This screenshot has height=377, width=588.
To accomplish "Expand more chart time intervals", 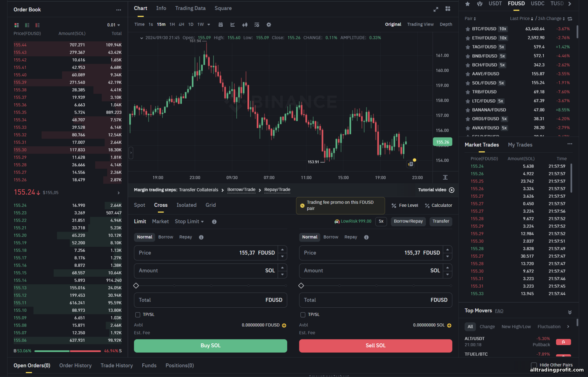I will point(209,25).
